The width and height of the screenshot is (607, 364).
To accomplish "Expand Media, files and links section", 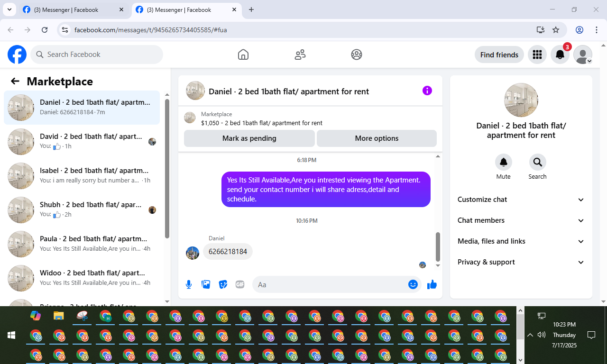I will click(x=521, y=241).
